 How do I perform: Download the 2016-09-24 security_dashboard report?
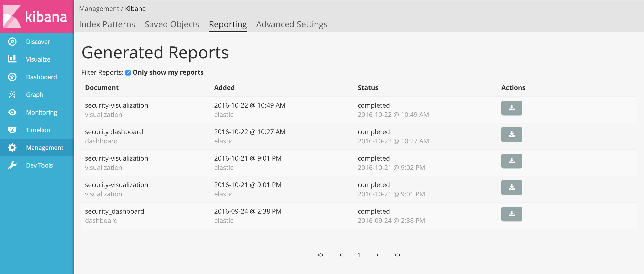(x=512, y=214)
